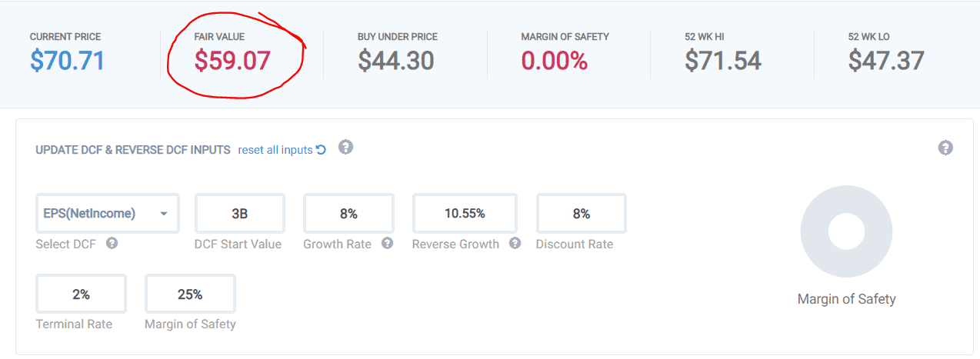This screenshot has height=359, width=980.
Task: Click the circular reset arrow icon
Action: point(321,150)
